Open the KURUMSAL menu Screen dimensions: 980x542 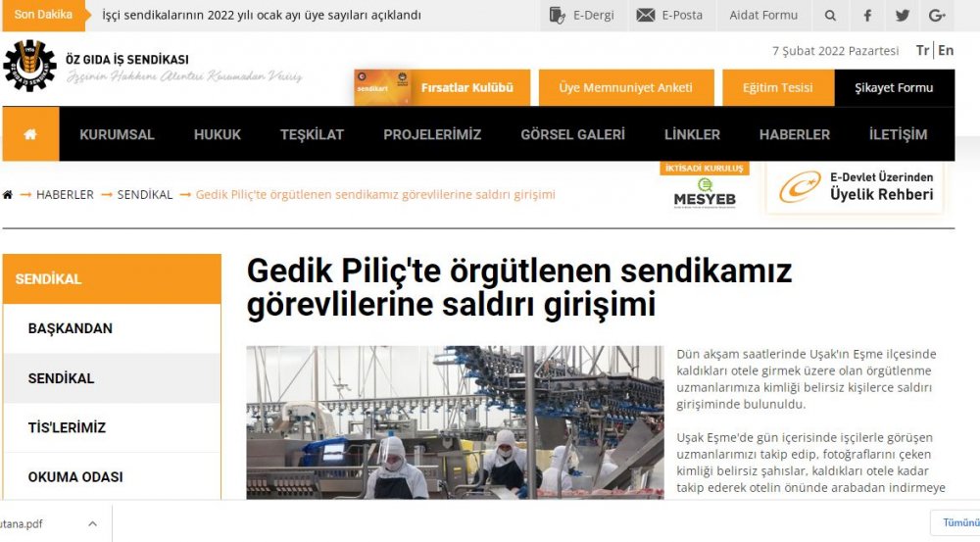coord(117,134)
